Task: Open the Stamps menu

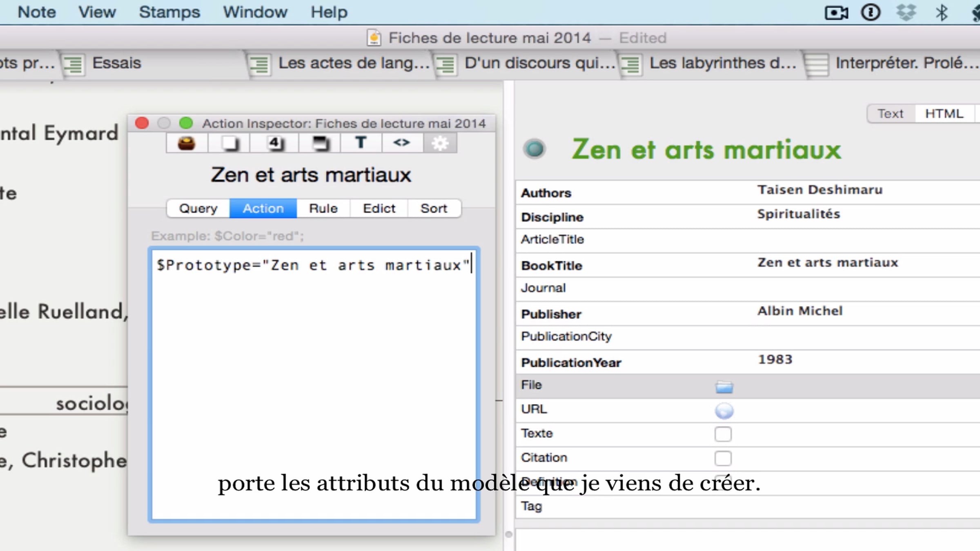Action: [169, 12]
